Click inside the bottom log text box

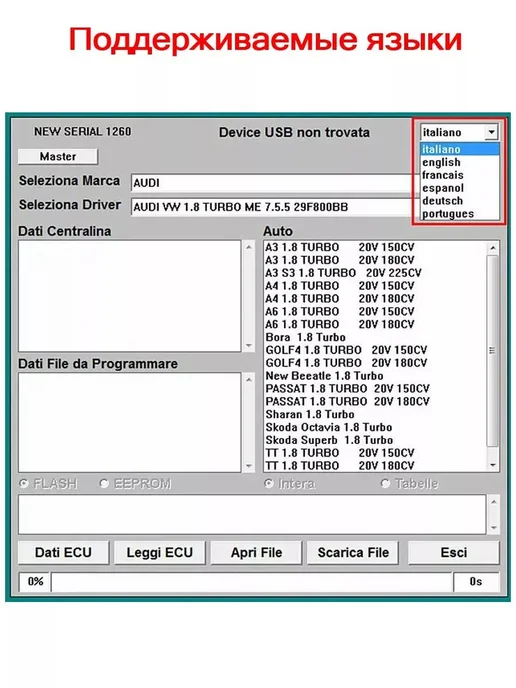(252, 514)
